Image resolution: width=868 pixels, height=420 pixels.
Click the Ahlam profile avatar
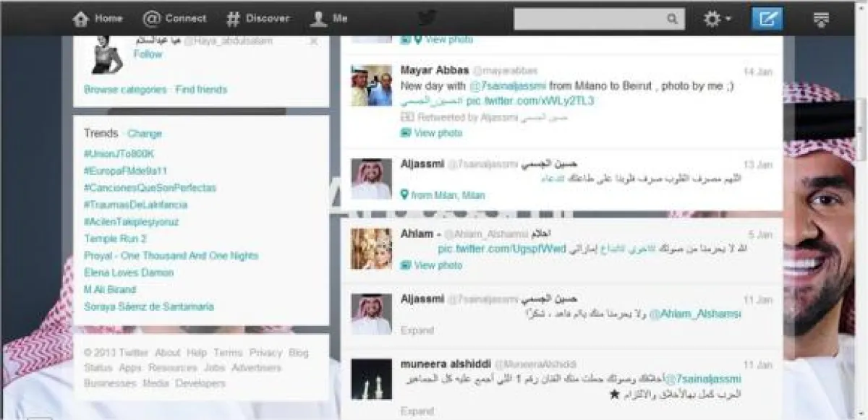point(371,249)
